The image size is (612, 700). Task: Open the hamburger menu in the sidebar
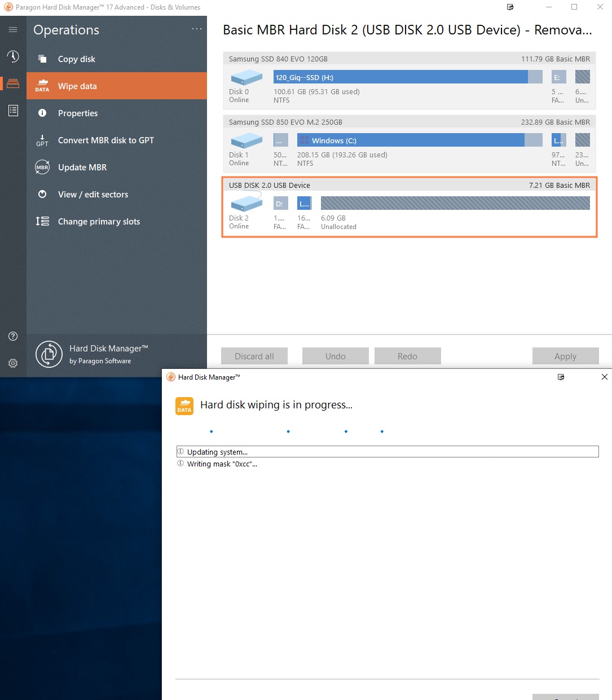[13, 30]
